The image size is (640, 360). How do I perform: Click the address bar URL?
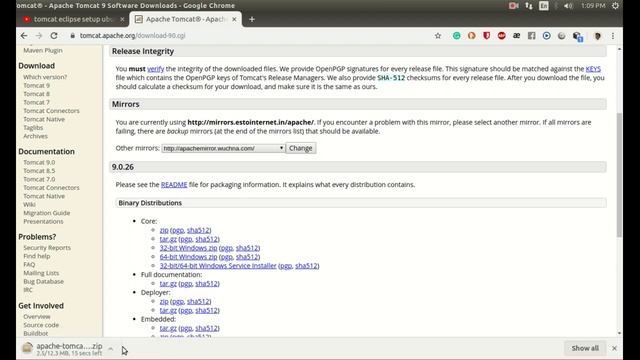pyautogui.click(x=132, y=36)
